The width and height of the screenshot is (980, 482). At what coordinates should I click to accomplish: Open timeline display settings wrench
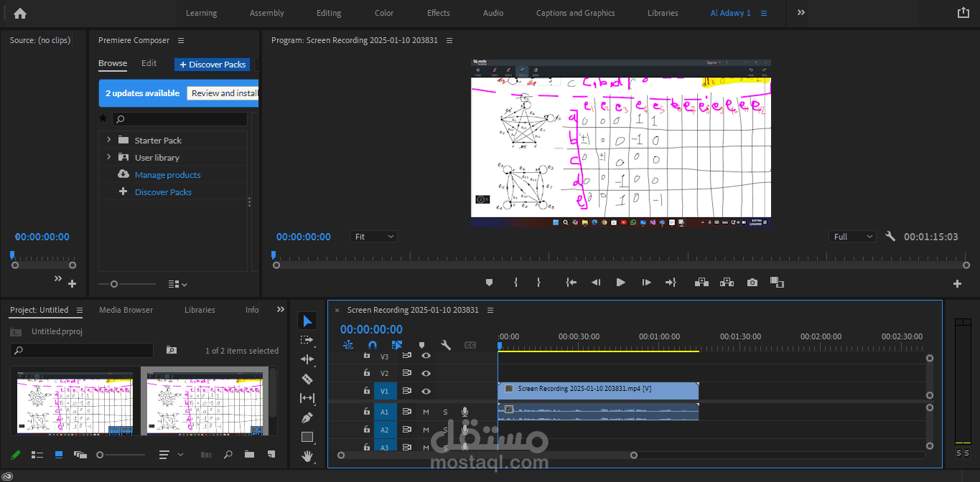[x=446, y=345]
